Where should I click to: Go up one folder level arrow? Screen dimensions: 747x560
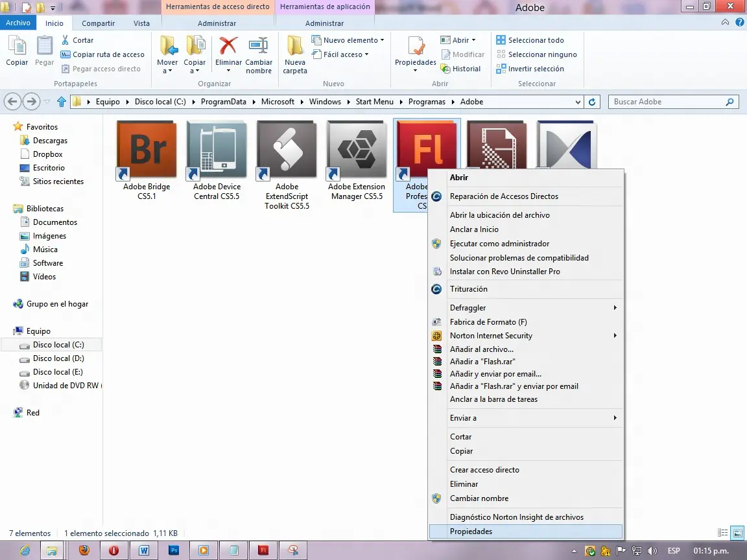pyautogui.click(x=62, y=101)
